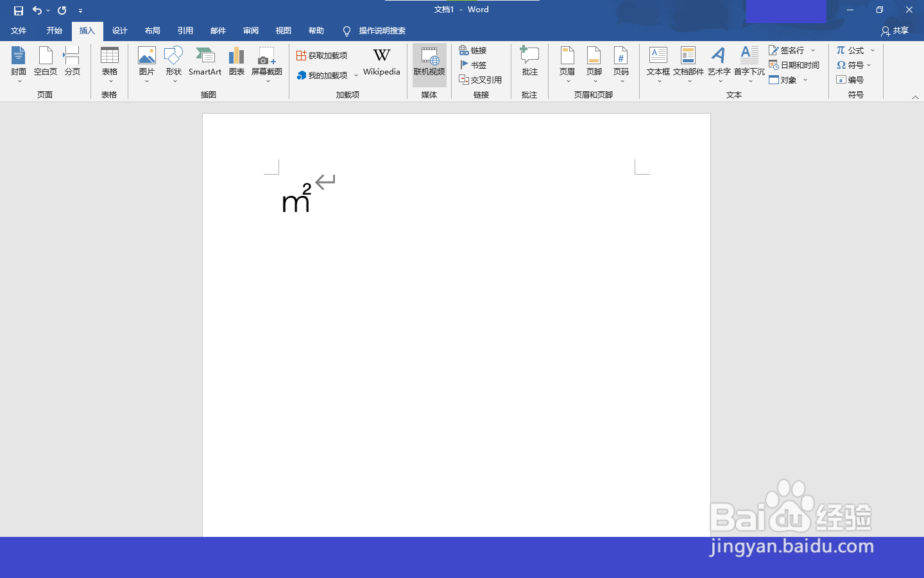Screen dimensions: 924x578
Task: Click the 操作说明搜索 search box
Action: 375,31
